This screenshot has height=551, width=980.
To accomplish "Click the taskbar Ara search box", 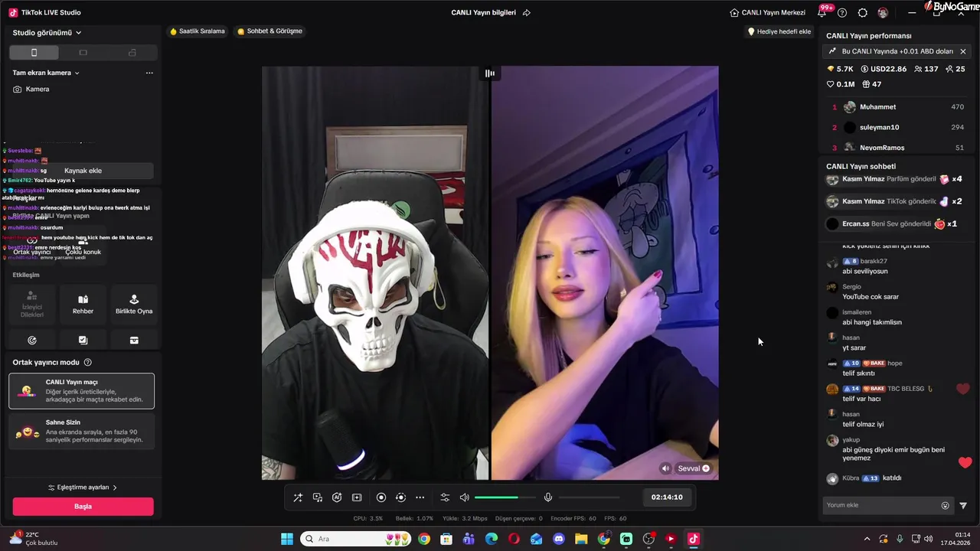I will 356,539.
